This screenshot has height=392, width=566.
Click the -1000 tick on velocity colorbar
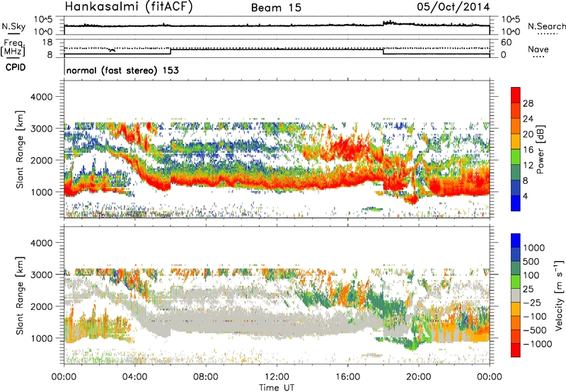[537, 344]
